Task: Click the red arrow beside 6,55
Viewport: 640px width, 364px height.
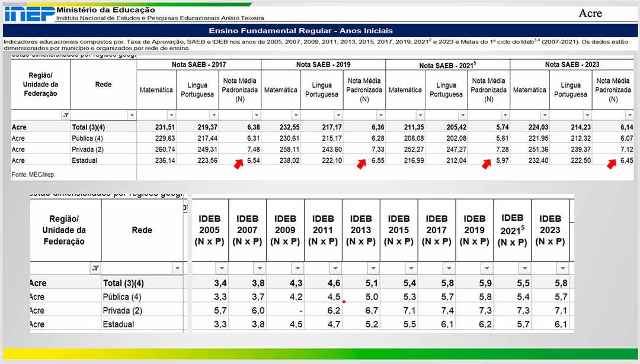Action: [x=361, y=164]
